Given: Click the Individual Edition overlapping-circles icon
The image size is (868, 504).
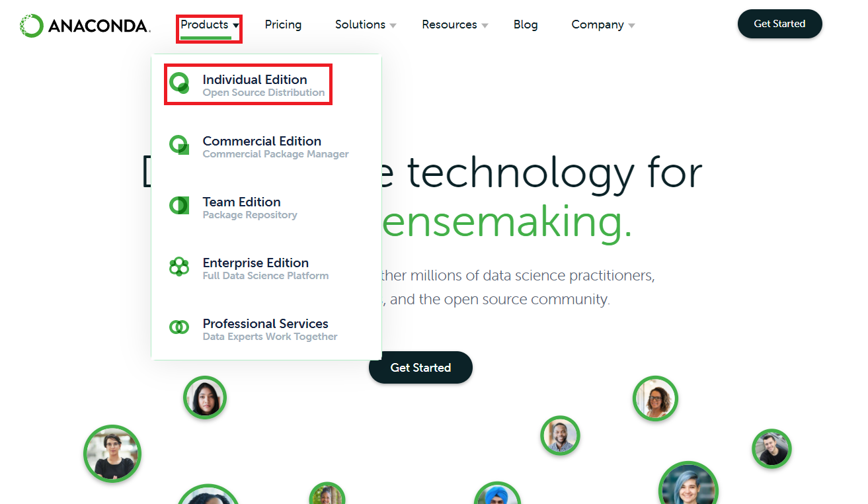Looking at the screenshot, I should tap(179, 84).
